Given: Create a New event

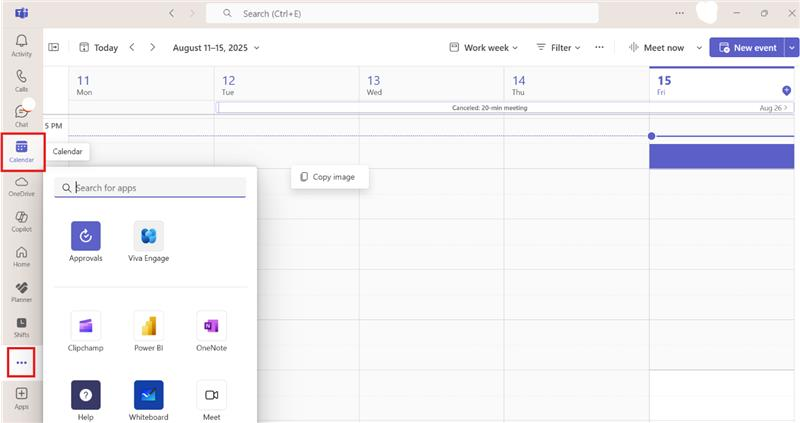Looking at the screenshot, I should tap(747, 47).
